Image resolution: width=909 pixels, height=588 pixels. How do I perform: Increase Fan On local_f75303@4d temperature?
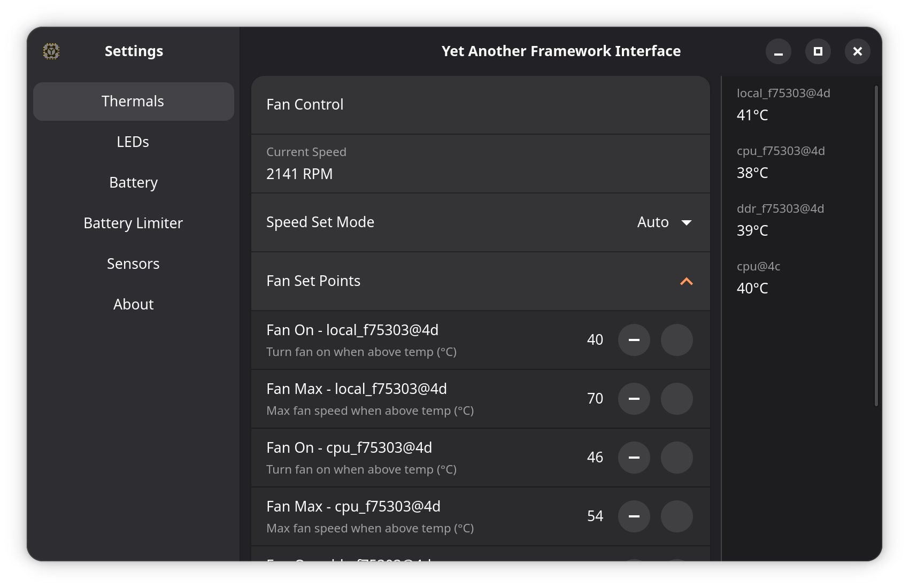coord(677,340)
